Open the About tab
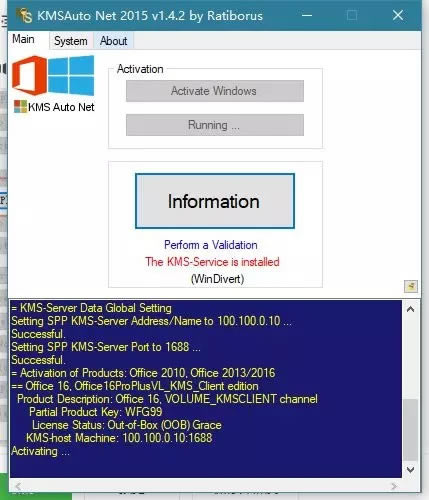The height and width of the screenshot is (500, 429). point(113,41)
